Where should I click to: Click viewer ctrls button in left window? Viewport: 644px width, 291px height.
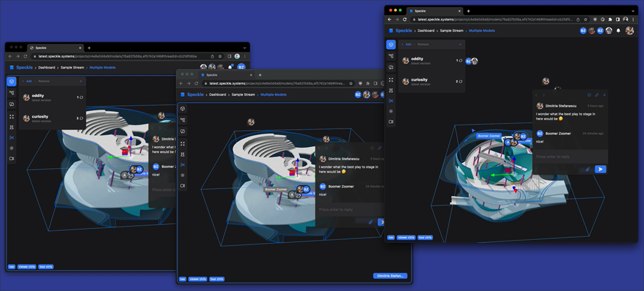coord(27,267)
